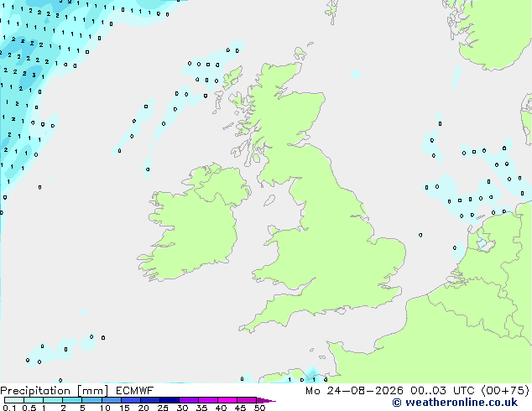Click the weatheronline.co.uk credit text
Image resolution: width=532 pixels, height=411 pixels.
461,403
